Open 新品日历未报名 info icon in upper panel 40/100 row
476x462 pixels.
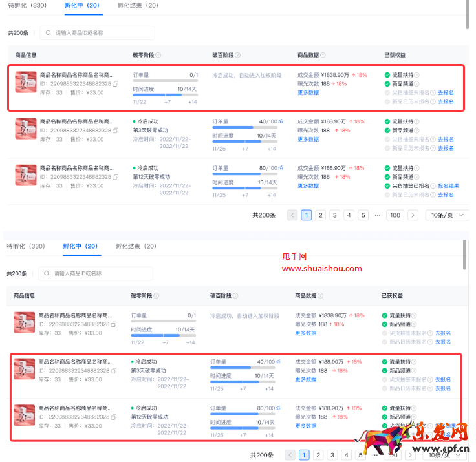(x=433, y=148)
